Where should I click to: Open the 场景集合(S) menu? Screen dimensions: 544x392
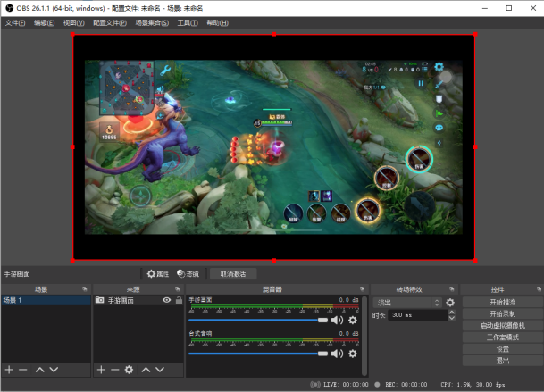152,23
